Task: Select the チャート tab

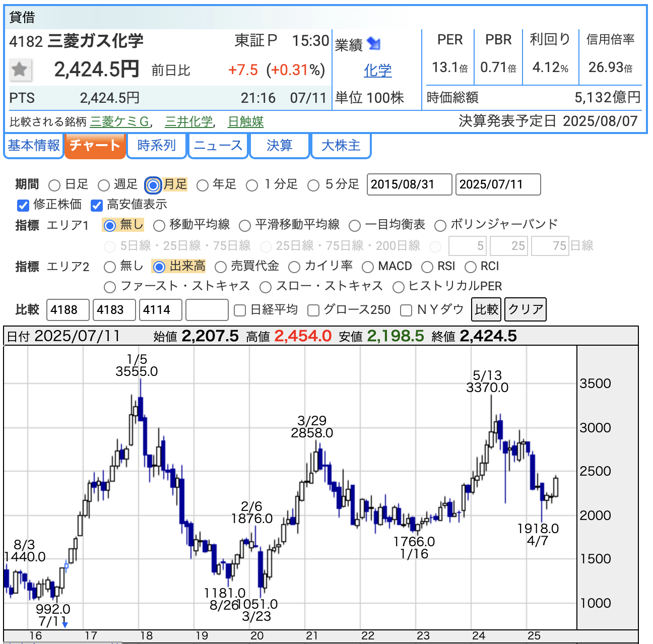Action: click(x=95, y=146)
